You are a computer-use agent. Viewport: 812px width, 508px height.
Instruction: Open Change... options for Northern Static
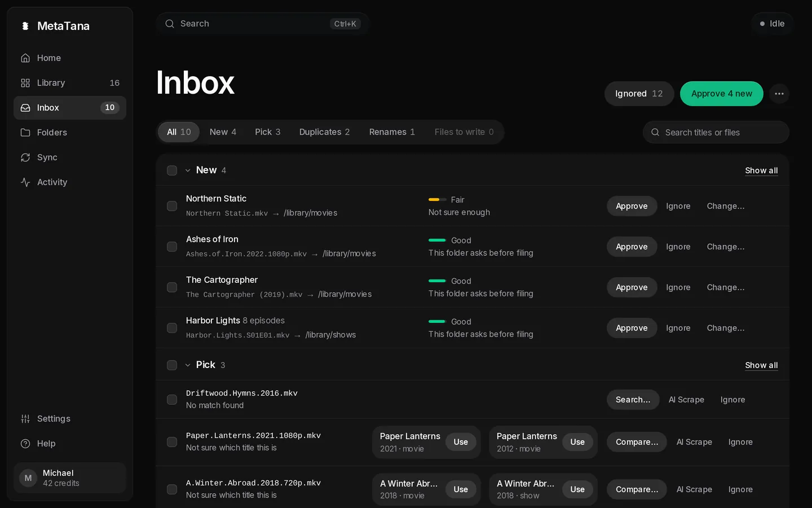[726, 206]
